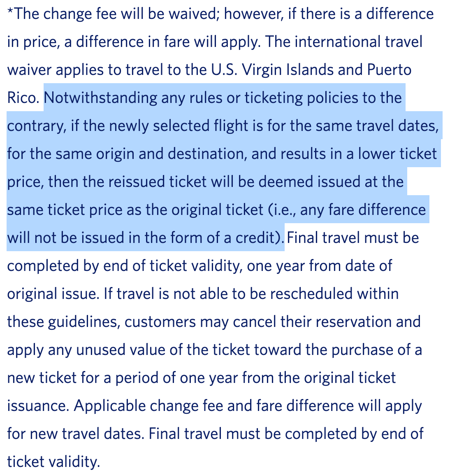Click the word "Notwithstanding" in the highlighted text

click(x=100, y=98)
